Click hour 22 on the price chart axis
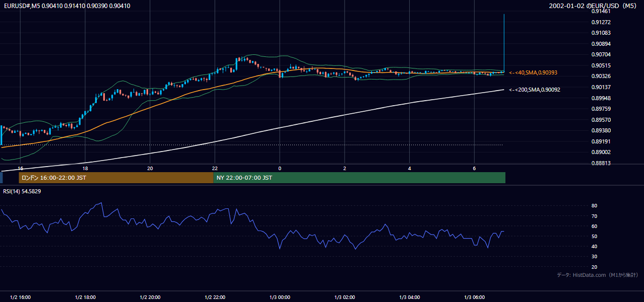This screenshot has width=644, height=302. (215, 168)
